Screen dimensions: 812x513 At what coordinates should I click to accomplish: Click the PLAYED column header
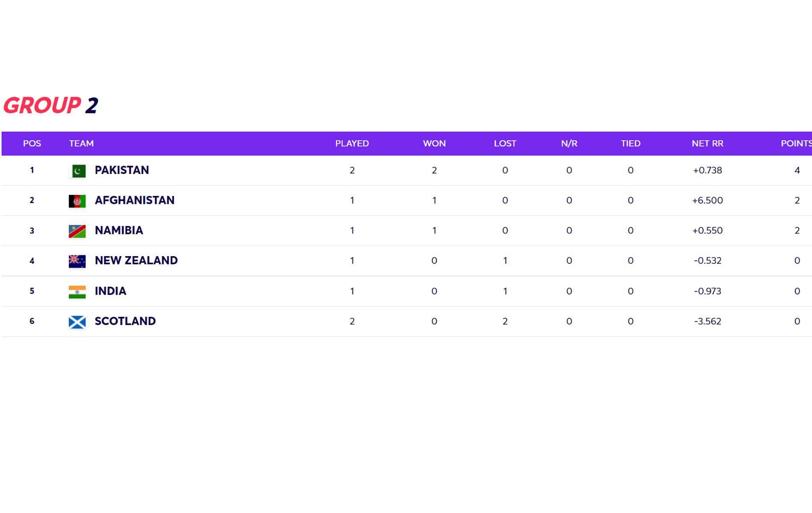tap(352, 144)
